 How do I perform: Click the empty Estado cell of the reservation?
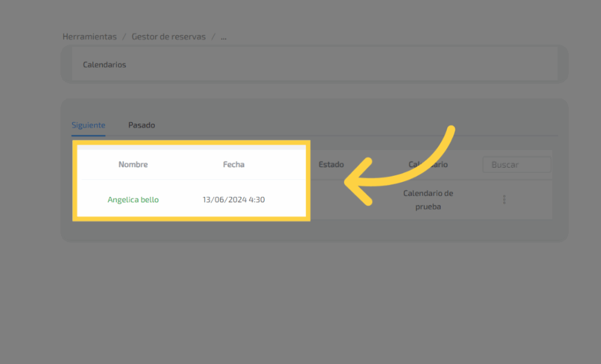pos(331,200)
